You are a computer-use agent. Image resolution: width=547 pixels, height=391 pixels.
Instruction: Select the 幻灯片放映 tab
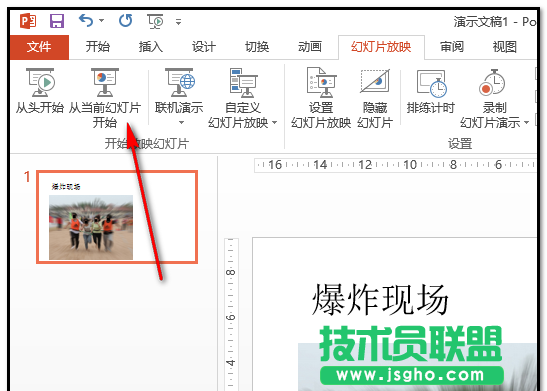pyautogui.click(x=381, y=47)
